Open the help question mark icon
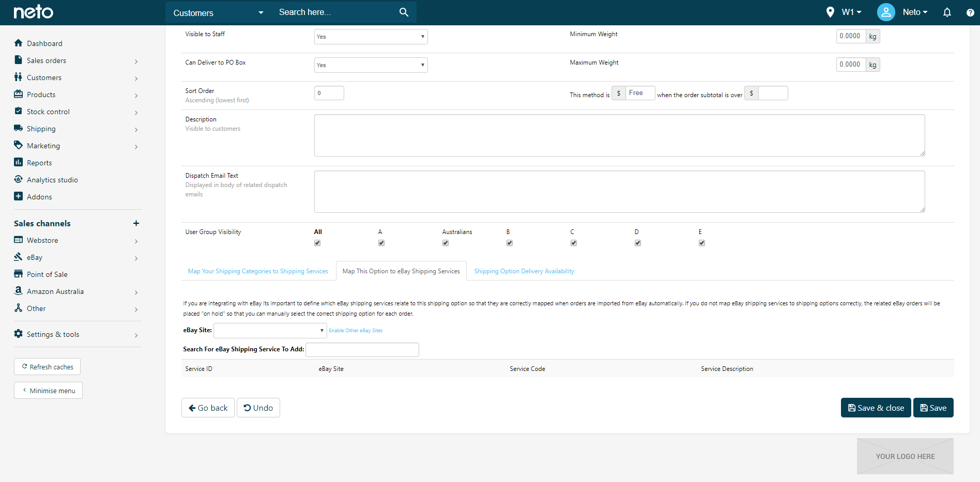The width and height of the screenshot is (980, 482). pyautogui.click(x=970, y=12)
